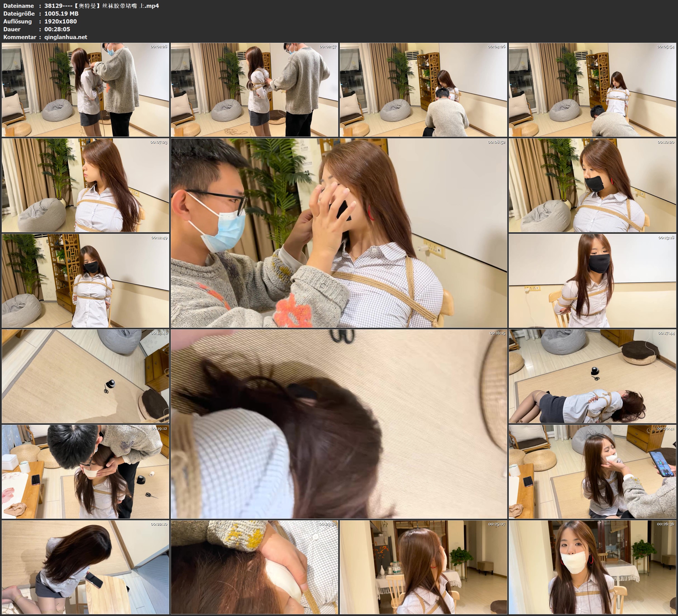Click the frame stamped 00:05:54

[592, 89]
